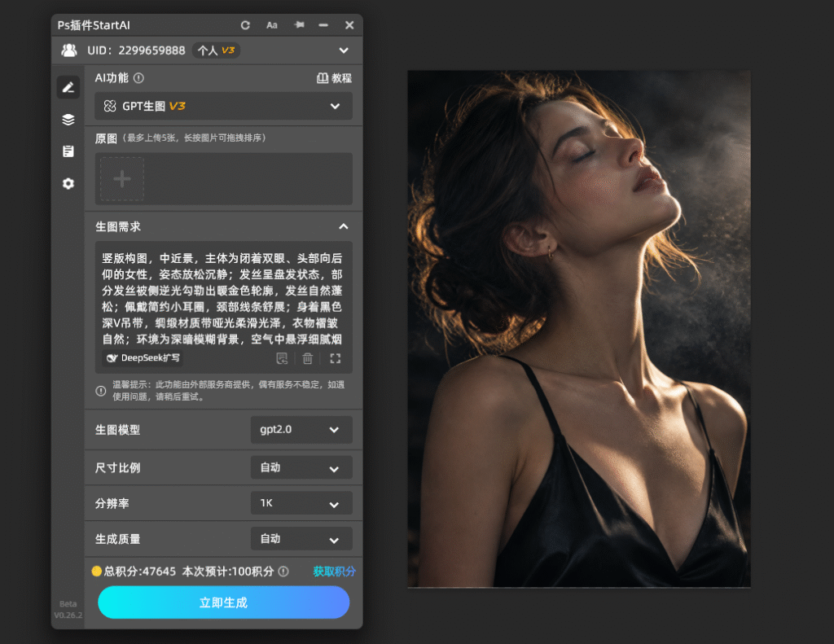This screenshot has width=834, height=644.
Task: Click the user avatar icon beside UID
Action: pyautogui.click(x=69, y=50)
